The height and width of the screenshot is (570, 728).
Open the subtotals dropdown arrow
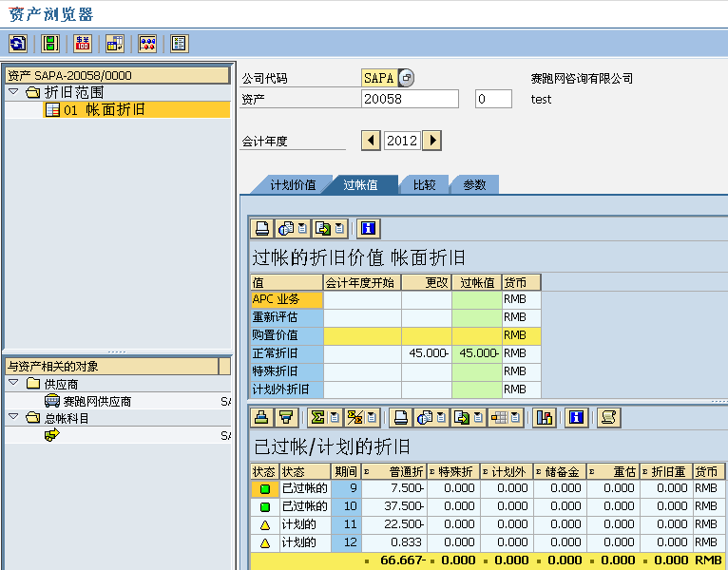coord(372,418)
